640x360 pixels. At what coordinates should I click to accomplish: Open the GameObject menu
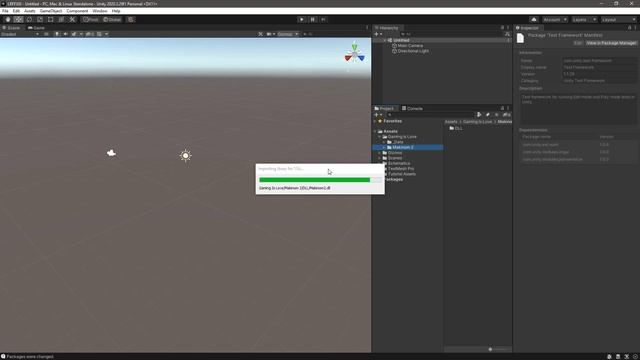click(x=51, y=11)
